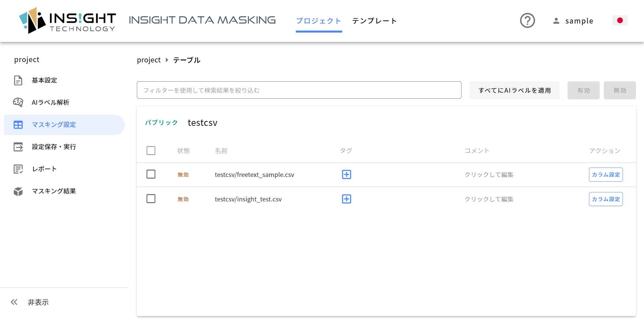Click the 設定保存・実行 sidebar icon
This screenshot has width=644, height=323.
(18, 147)
